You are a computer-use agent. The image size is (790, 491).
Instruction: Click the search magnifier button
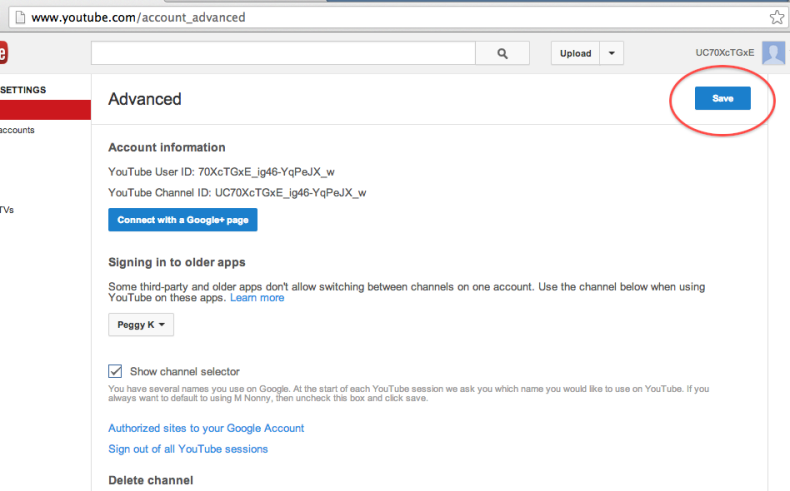click(x=502, y=54)
